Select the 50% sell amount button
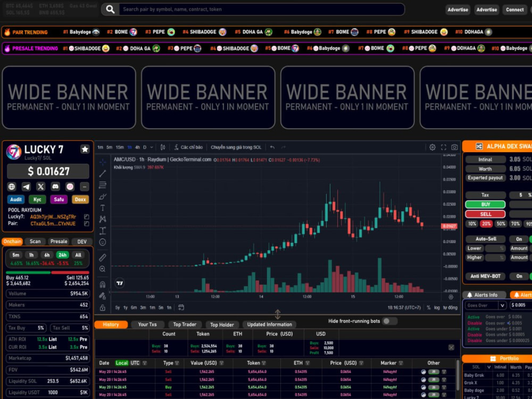The image size is (532, 399). pos(501,224)
